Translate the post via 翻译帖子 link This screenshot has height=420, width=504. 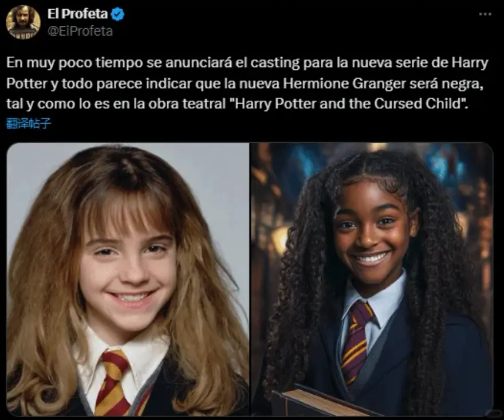click(x=29, y=123)
